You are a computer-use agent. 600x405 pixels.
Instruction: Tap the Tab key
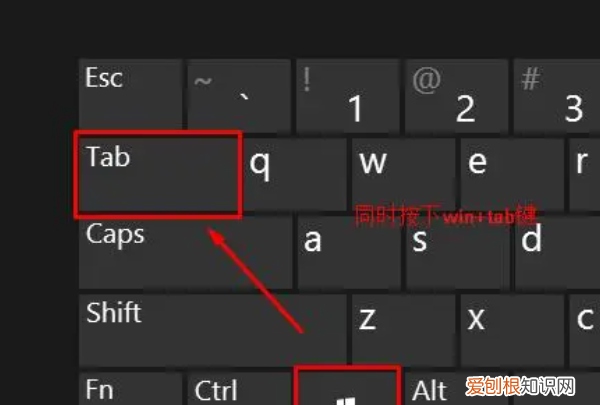[158, 175]
